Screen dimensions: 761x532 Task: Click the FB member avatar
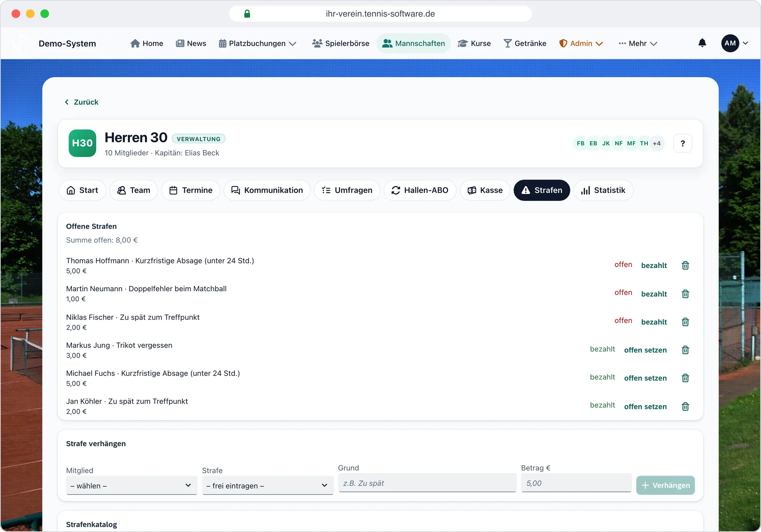pos(580,143)
